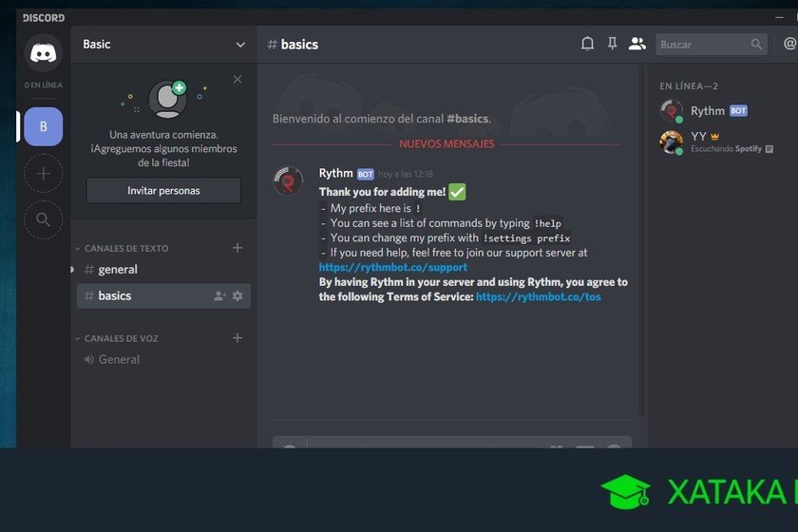Collapse the CANALES DE VOZ category
This screenshot has height=532, width=798.
tap(117, 338)
